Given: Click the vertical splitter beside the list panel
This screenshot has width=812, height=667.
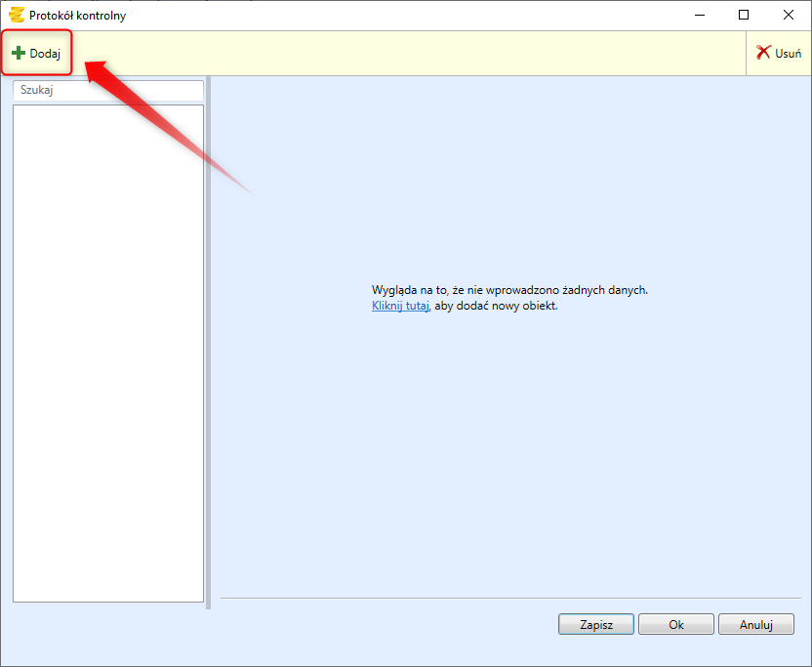Looking at the screenshot, I should point(208,342).
